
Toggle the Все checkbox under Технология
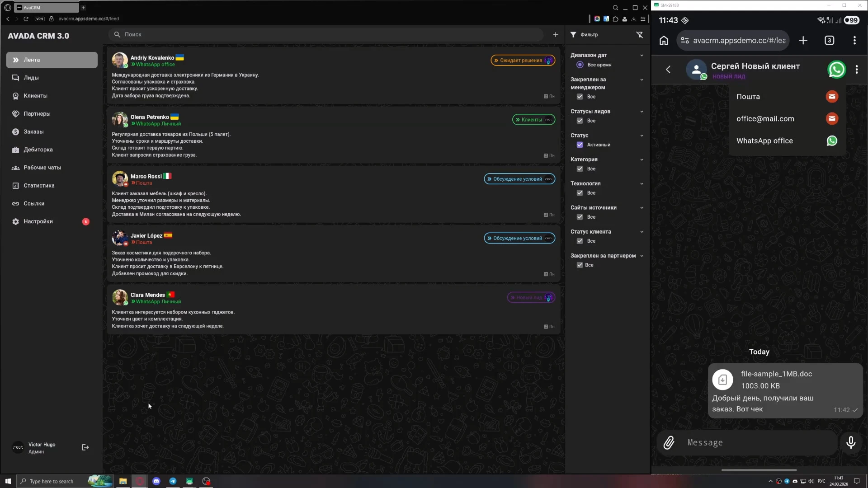[580, 193]
